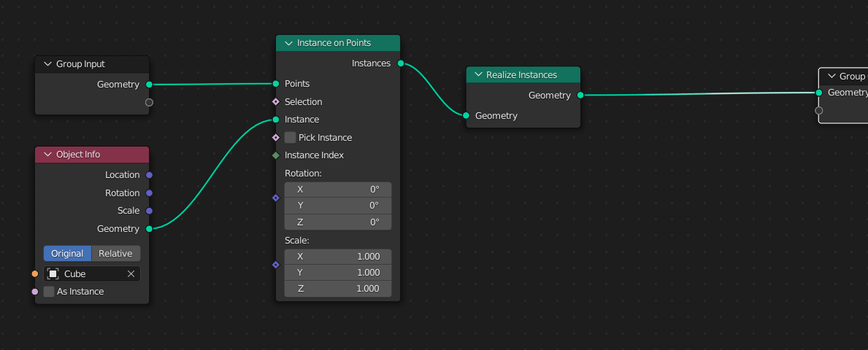Viewport: 868px width, 350px height.
Task: Click the Rotation Z value field
Action: pyautogui.click(x=338, y=222)
